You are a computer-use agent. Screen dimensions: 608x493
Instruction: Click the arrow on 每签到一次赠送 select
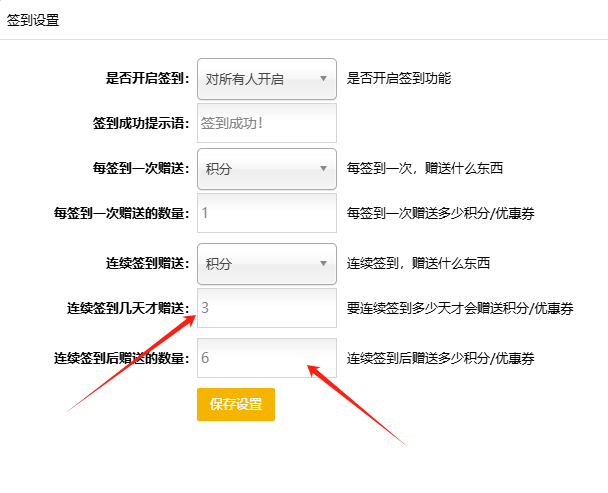(x=323, y=169)
